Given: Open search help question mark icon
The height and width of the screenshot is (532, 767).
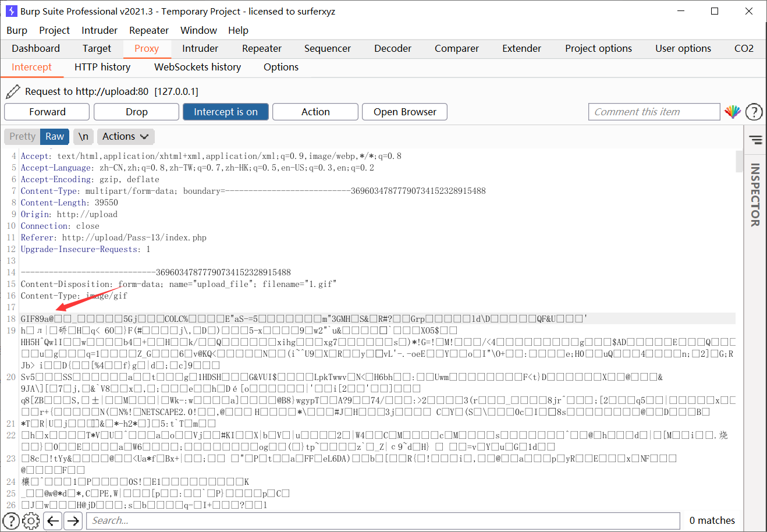Looking at the screenshot, I should [11, 520].
